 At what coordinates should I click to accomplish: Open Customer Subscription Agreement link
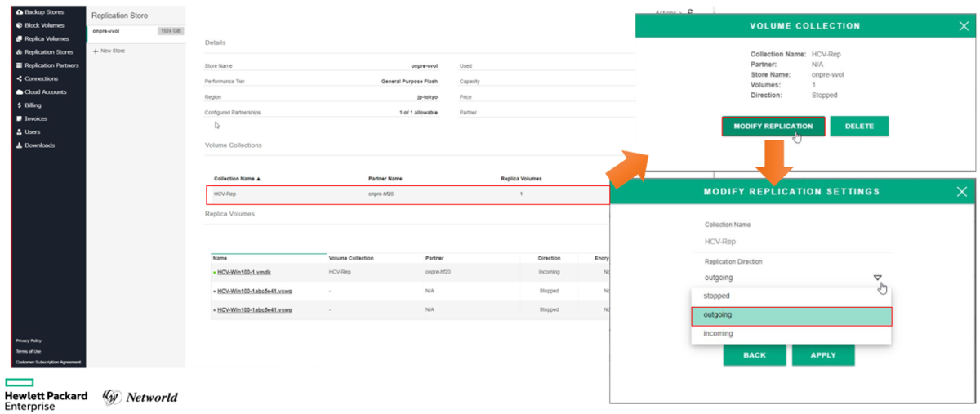48,362
